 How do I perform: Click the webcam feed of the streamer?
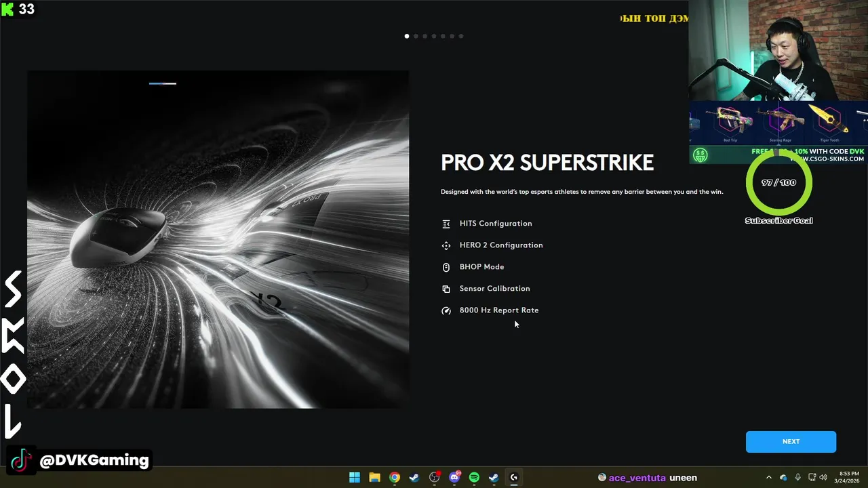pos(778,51)
